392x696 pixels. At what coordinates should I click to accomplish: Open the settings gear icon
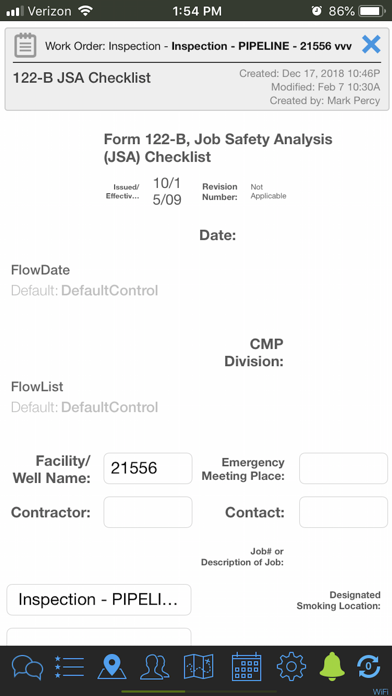tap(291, 667)
